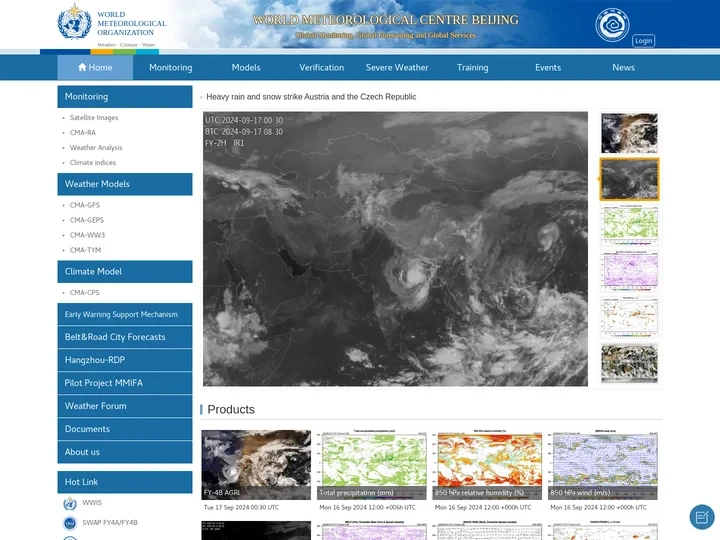Open Belt&Road City Forecasts
720x540 pixels.
pyautogui.click(x=125, y=337)
